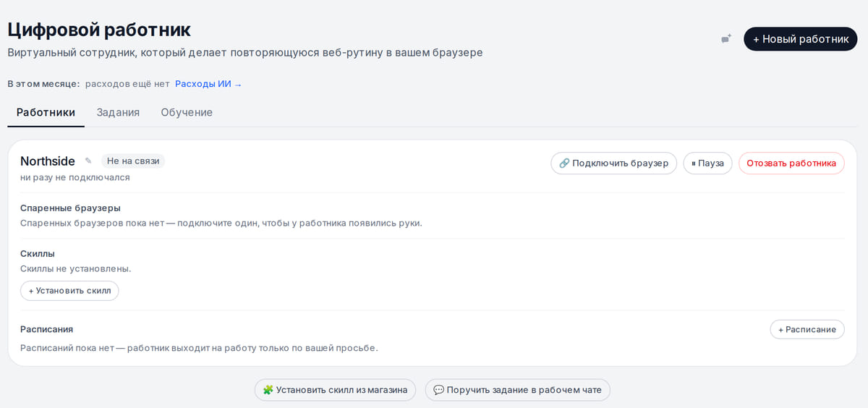The width and height of the screenshot is (868, 408).
Task: Click the Скиллы section heading
Action: click(38, 253)
